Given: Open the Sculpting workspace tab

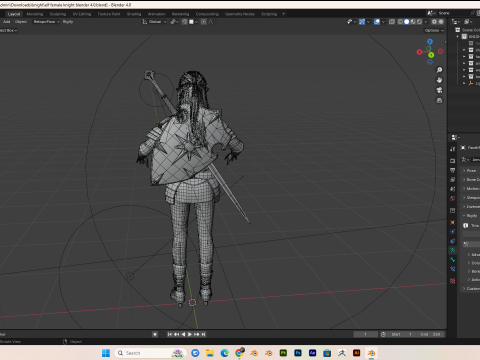Looking at the screenshot, I should (x=58, y=14).
